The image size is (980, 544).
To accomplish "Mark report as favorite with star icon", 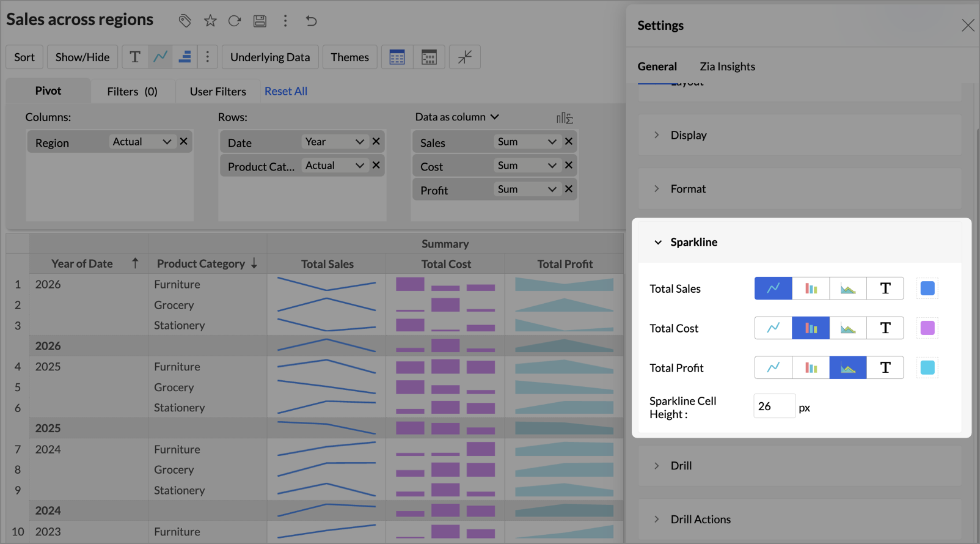I will (210, 21).
